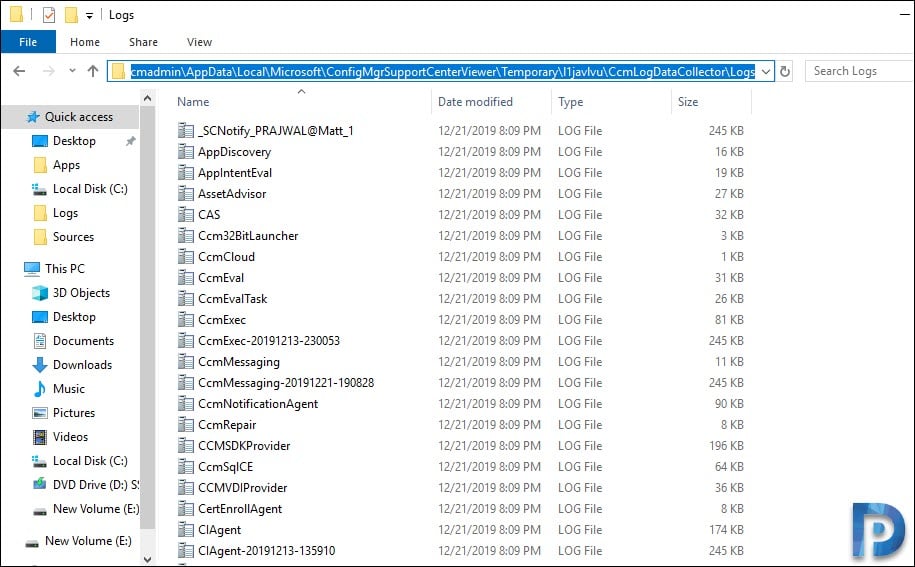The image size is (915, 567).
Task: Select Quick access in navigation pane
Action: pos(70,117)
